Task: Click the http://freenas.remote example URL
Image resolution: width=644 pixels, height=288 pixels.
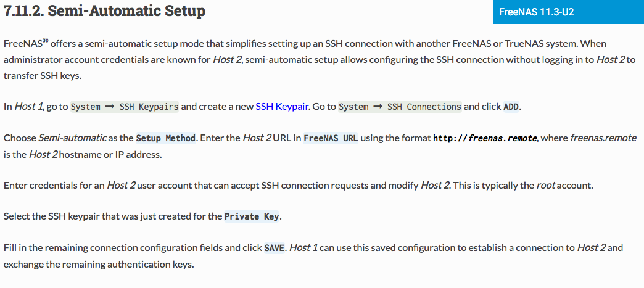Action: pos(485,138)
